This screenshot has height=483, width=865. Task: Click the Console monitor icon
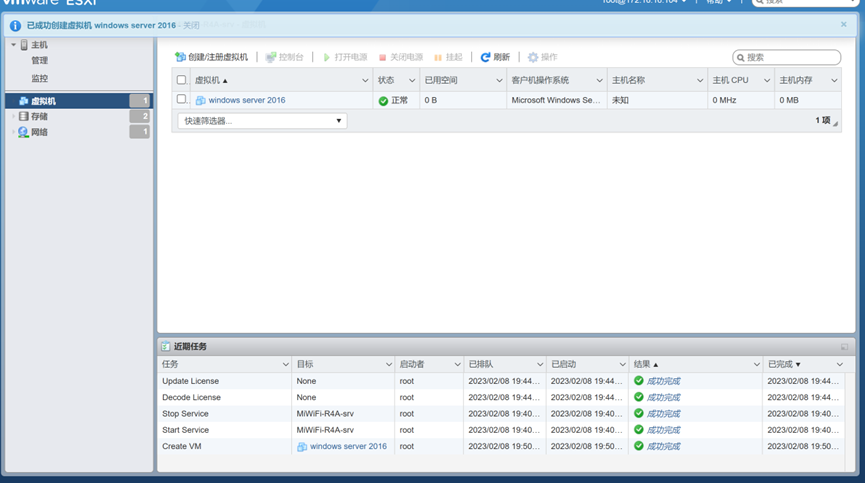[270, 57]
